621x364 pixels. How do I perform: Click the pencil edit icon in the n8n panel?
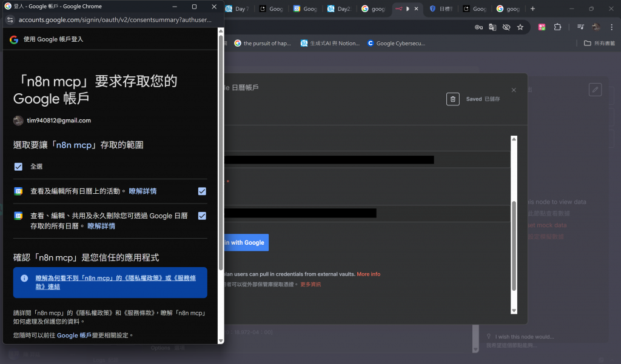596,90
